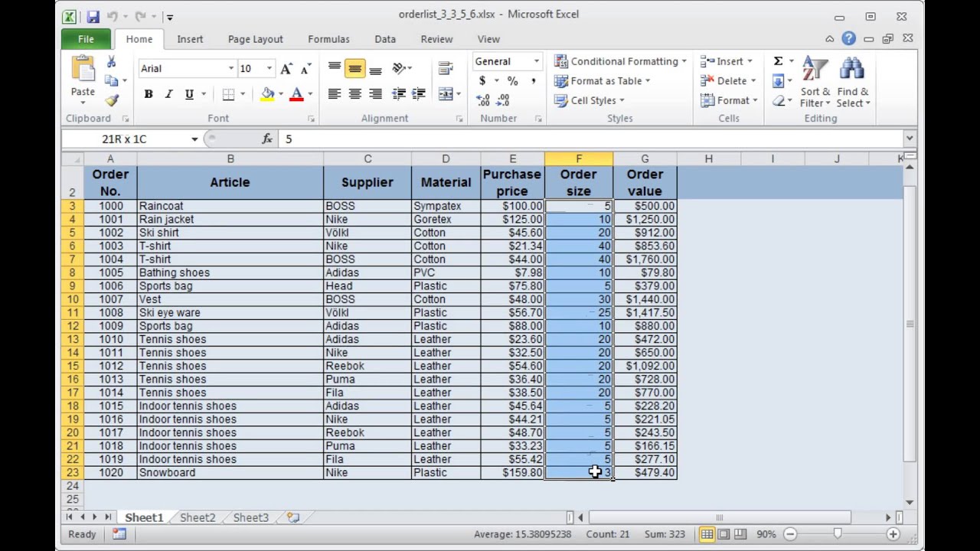This screenshot has height=551, width=980.
Task: Switch to the Formulas tab
Action: pyautogui.click(x=328, y=39)
